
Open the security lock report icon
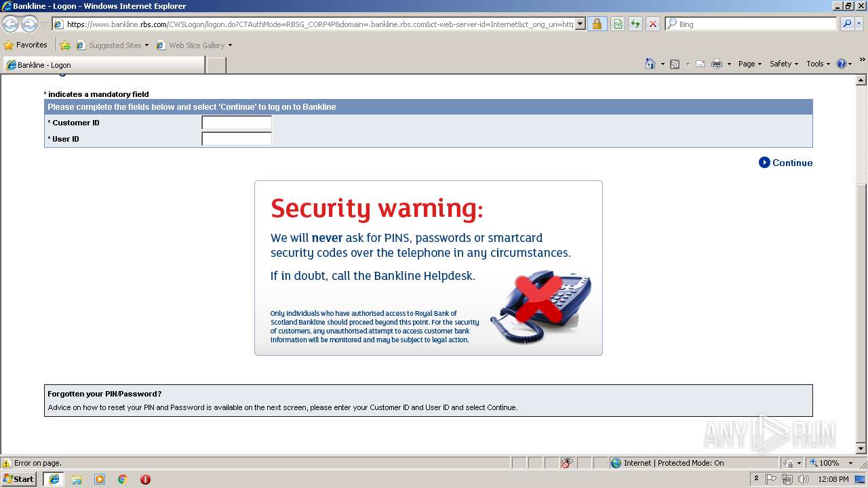tap(597, 24)
